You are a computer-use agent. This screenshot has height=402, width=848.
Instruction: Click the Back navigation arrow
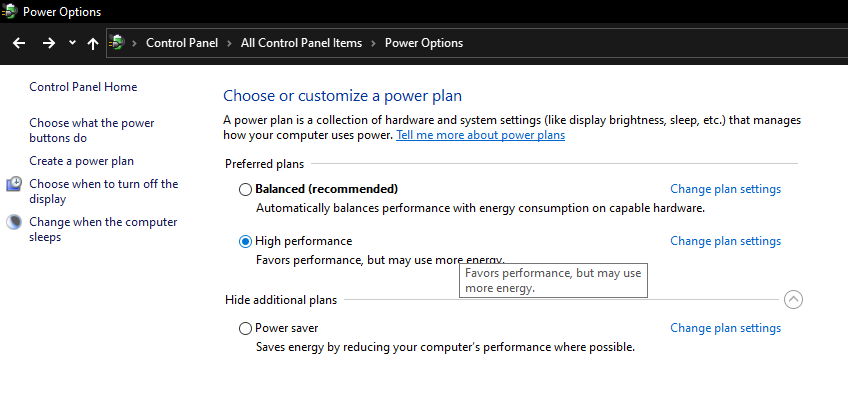point(19,43)
